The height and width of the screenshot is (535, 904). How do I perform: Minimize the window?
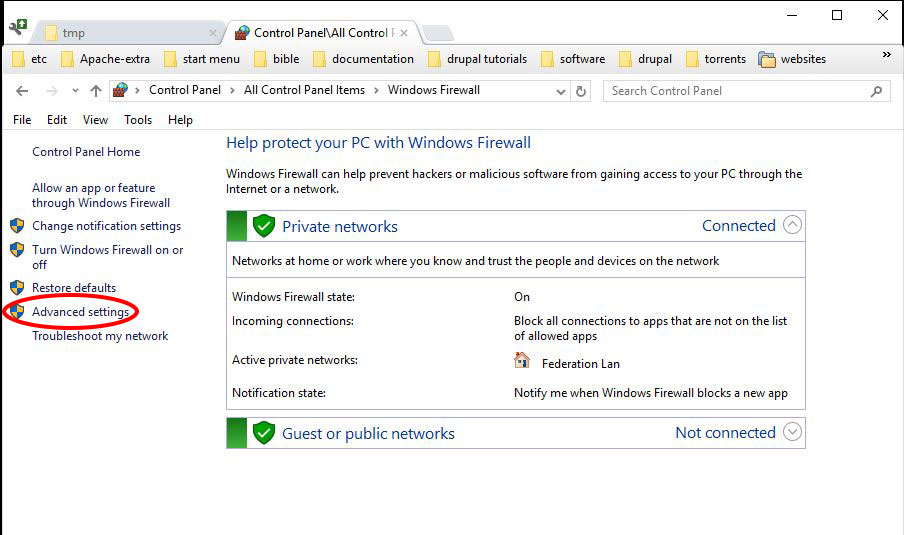tap(792, 15)
